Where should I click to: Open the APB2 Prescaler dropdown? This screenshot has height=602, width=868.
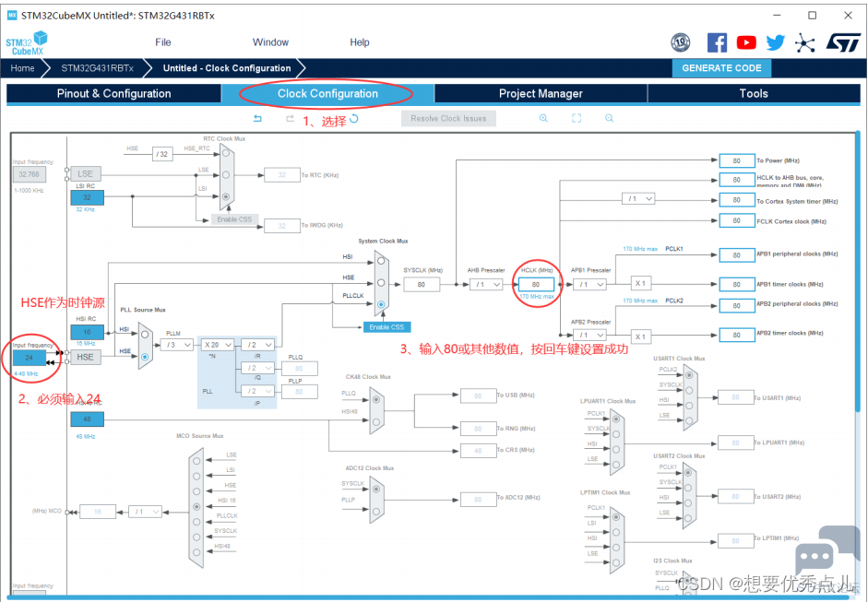[x=589, y=336]
